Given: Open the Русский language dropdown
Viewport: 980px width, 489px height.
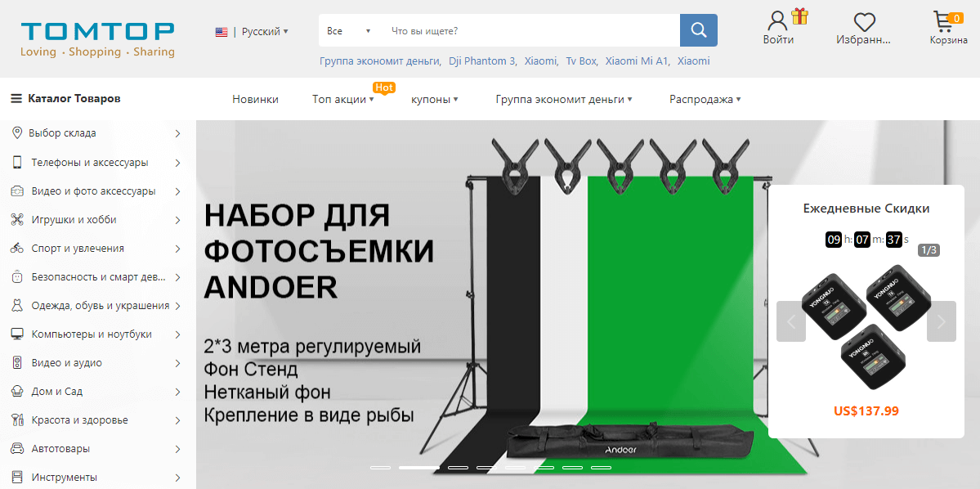Looking at the screenshot, I should click(265, 31).
